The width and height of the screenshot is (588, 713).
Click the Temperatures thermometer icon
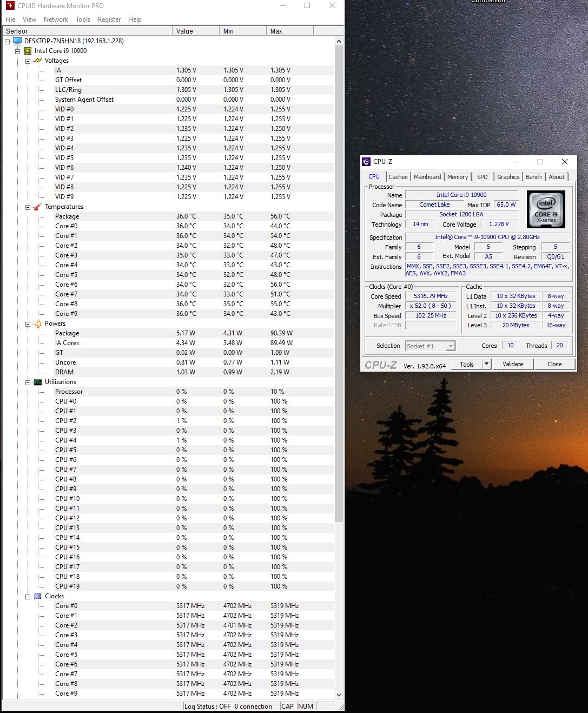37,207
